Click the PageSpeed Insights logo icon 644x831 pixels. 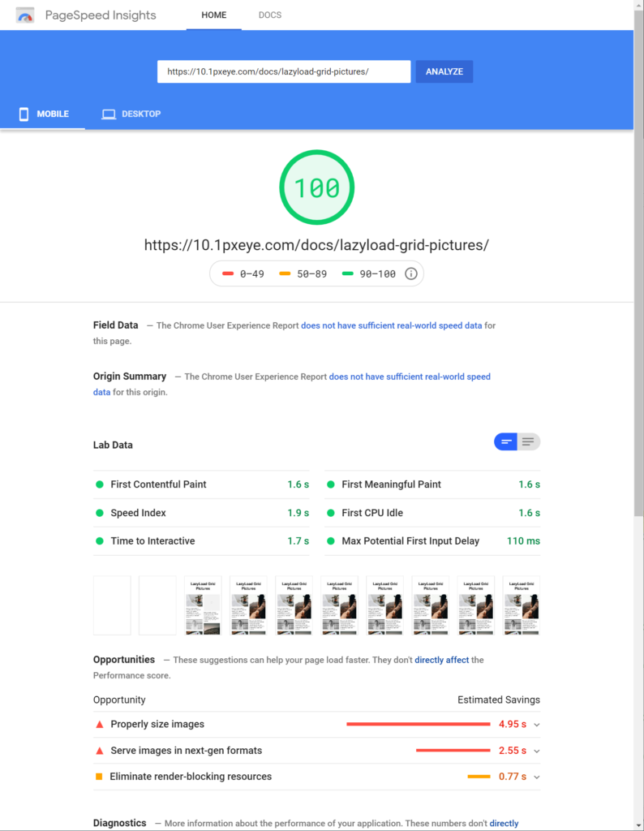point(26,15)
